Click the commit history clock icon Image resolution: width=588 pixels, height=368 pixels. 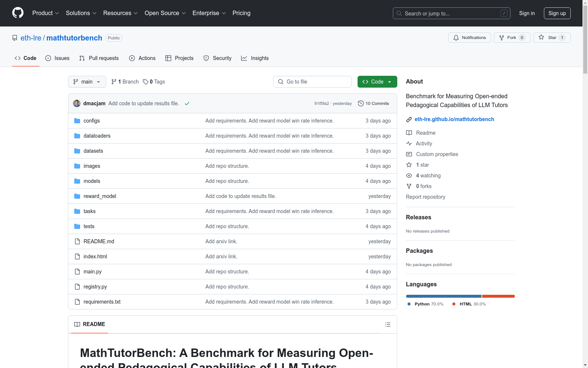pyautogui.click(x=361, y=103)
